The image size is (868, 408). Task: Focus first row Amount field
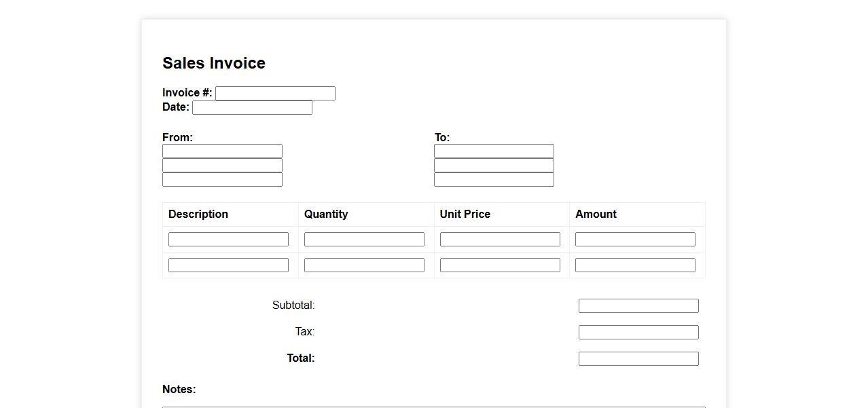pos(635,239)
